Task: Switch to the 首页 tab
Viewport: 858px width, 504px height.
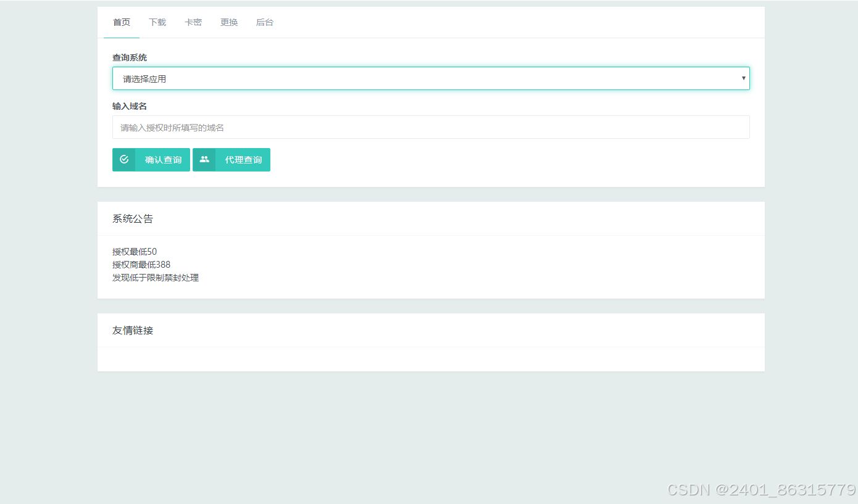Action: [122, 22]
